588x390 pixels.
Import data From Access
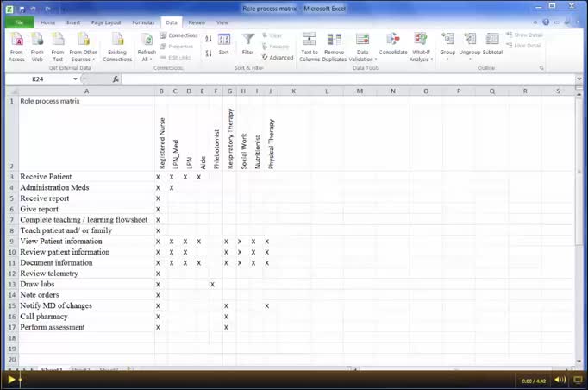tap(16, 47)
